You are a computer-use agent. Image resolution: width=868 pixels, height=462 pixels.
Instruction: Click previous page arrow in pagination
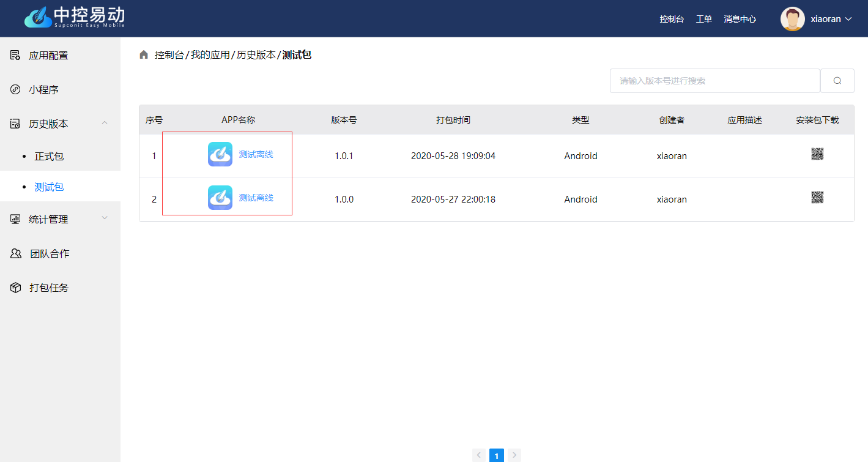[479, 455]
